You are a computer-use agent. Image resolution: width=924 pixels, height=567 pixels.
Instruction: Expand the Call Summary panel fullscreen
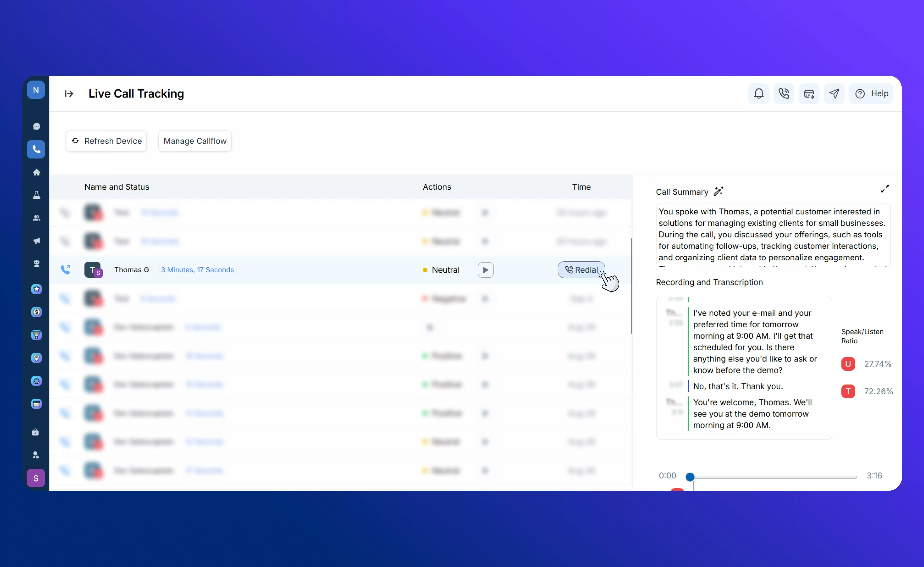click(885, 188)
